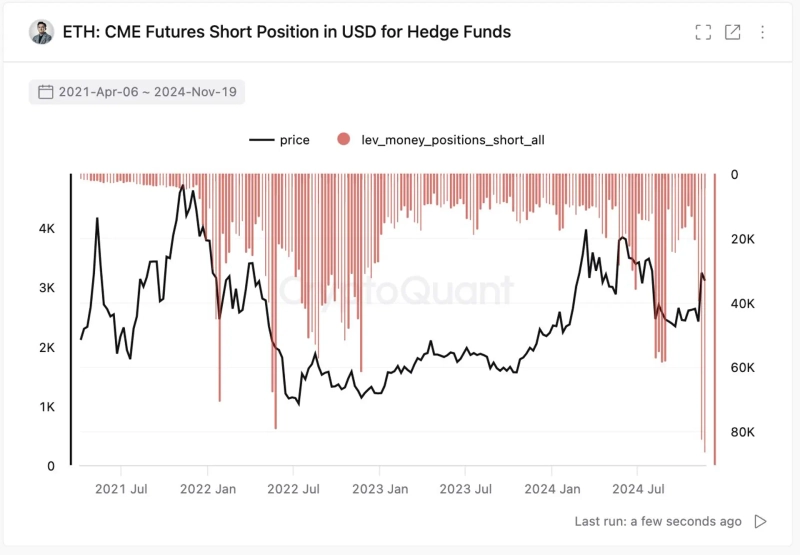This screenshot has height=555, width=800.
Task: Click the "Last run: a few seconds ago" text
Action: coord(658,521)
